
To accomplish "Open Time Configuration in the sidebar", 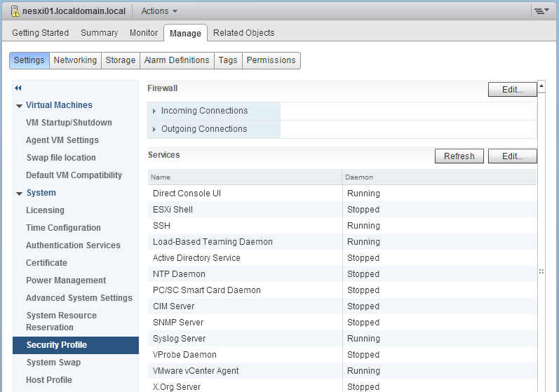I will 63,228.
